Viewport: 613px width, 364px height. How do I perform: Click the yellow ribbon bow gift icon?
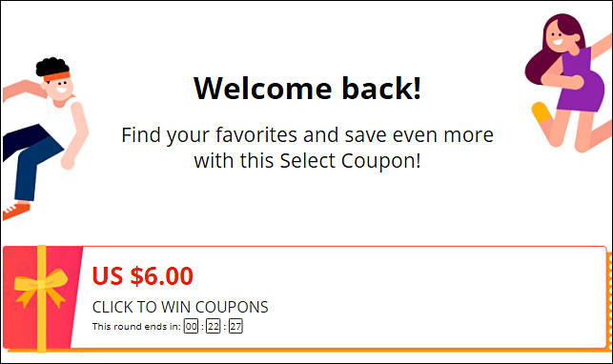(41, 288)
